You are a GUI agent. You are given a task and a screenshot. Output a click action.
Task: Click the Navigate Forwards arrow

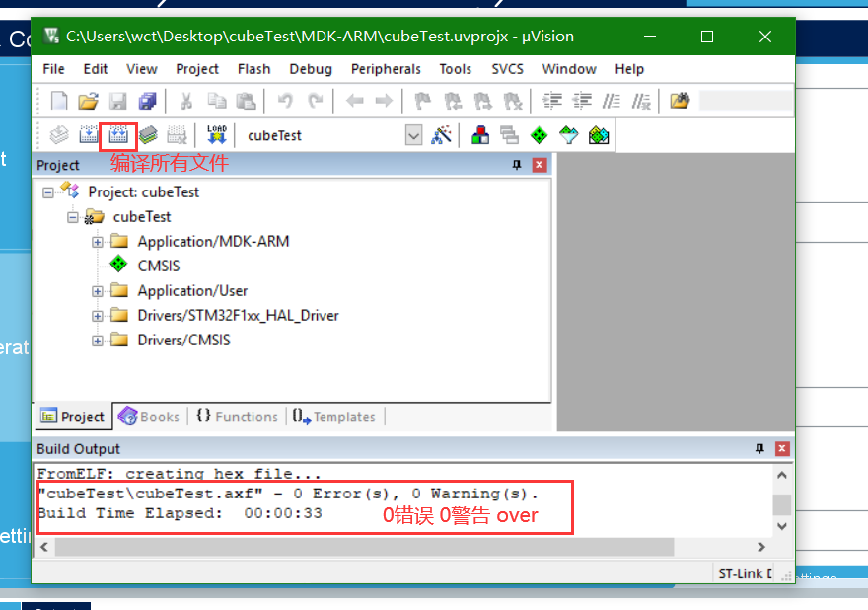(x=384, y=101)
